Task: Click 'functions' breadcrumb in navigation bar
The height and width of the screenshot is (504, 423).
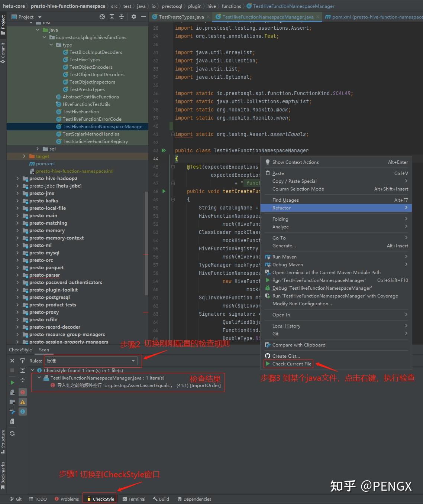Action: click(x=231, y=6)
